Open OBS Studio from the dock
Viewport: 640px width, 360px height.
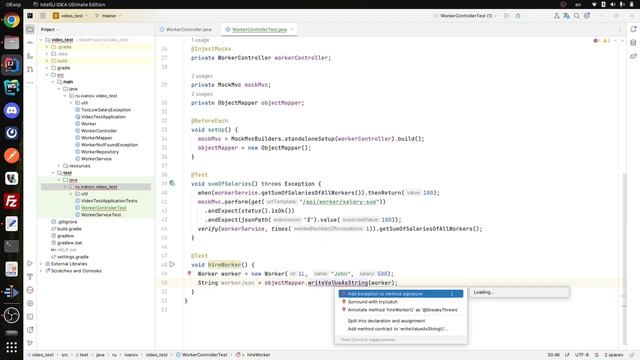point(11,315)
